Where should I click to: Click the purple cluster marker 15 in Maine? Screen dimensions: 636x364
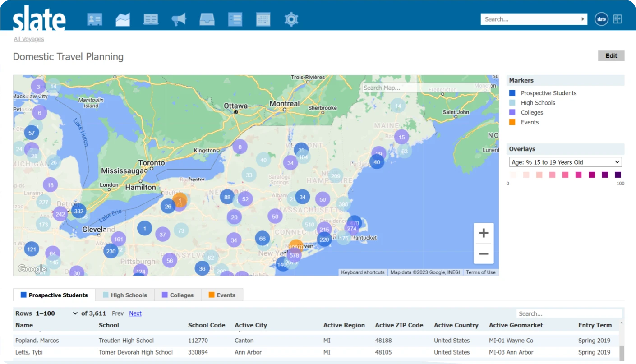point(401,137)
